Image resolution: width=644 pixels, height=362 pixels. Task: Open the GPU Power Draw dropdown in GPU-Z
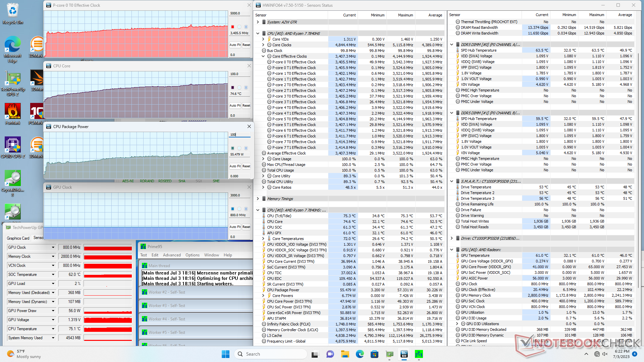coord(53,311)
